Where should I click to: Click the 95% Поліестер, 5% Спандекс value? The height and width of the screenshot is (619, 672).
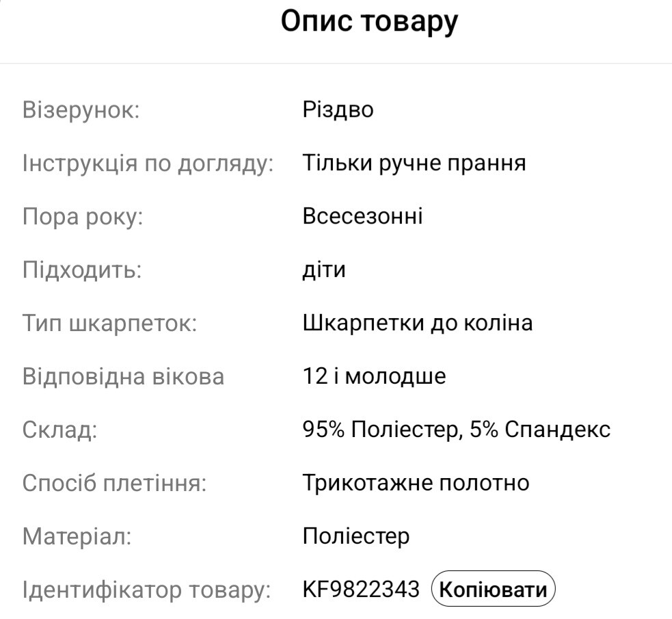[456, 430]
